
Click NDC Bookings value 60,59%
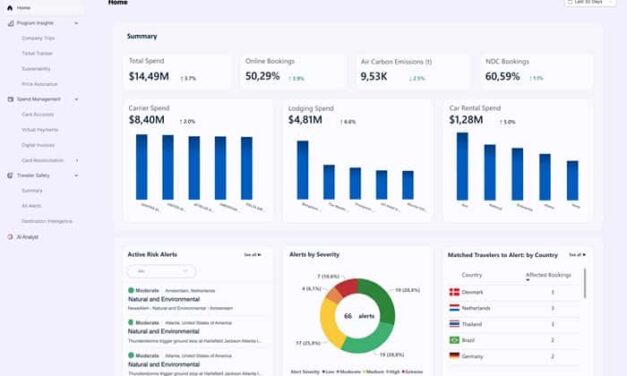click(x=503, y=76)
